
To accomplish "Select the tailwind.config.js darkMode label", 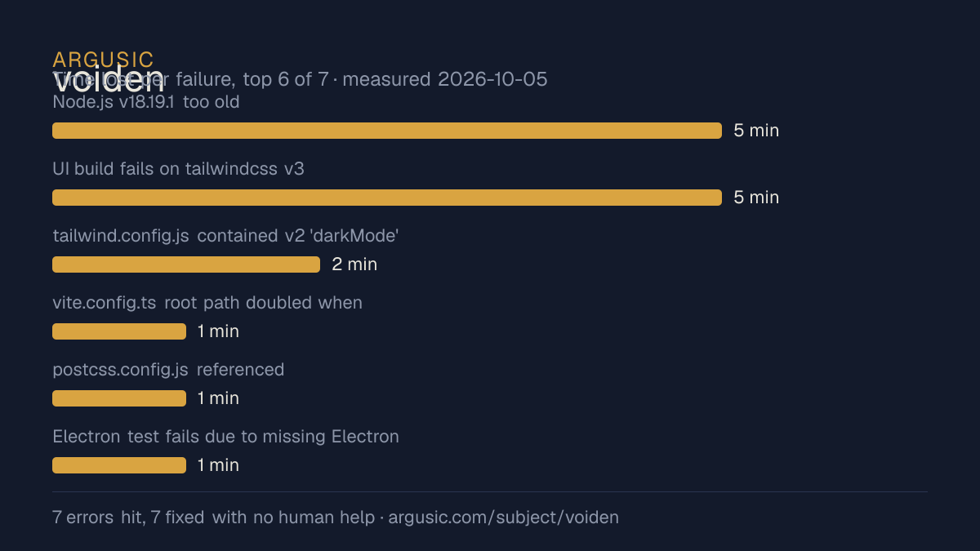I will pos(225,236).
